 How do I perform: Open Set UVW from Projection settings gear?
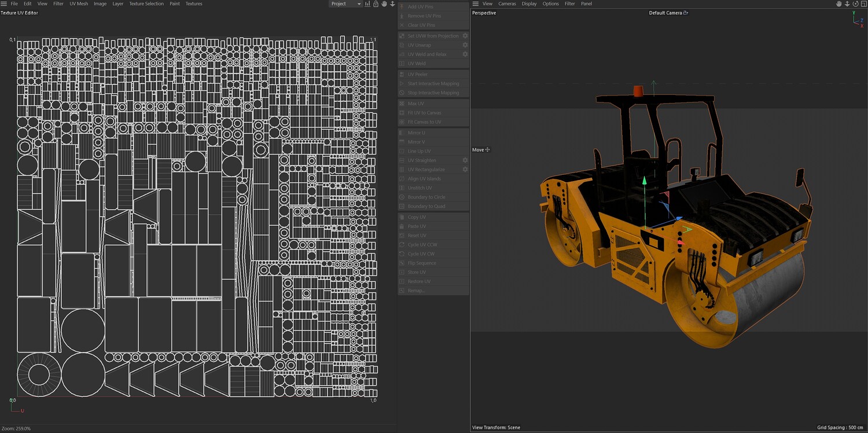[465, 36]
